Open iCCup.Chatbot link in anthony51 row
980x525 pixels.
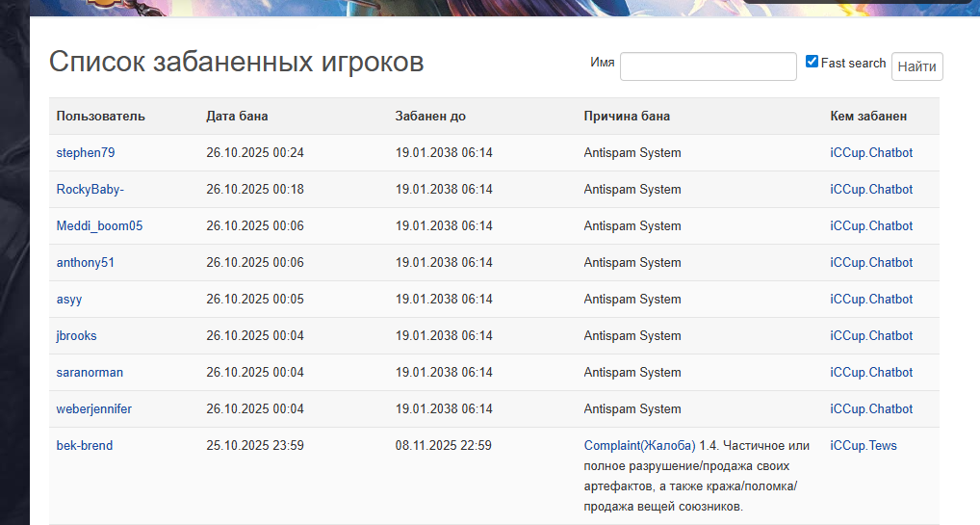871,263
